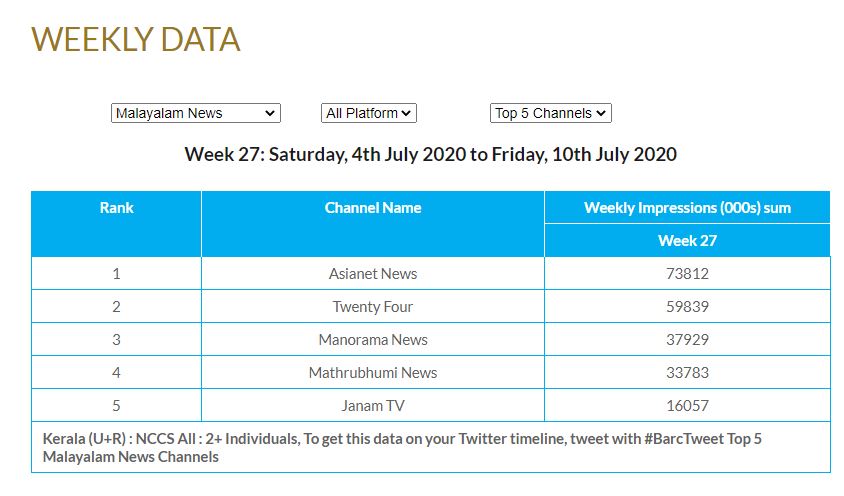Click the impressions value 33783
Viewport: 844px width, 496px height.
coord(687,372)
